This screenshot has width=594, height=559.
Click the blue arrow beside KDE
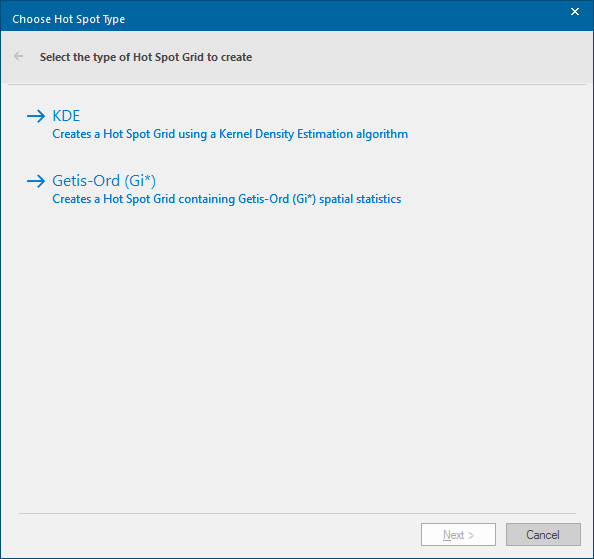coord(36,116)
